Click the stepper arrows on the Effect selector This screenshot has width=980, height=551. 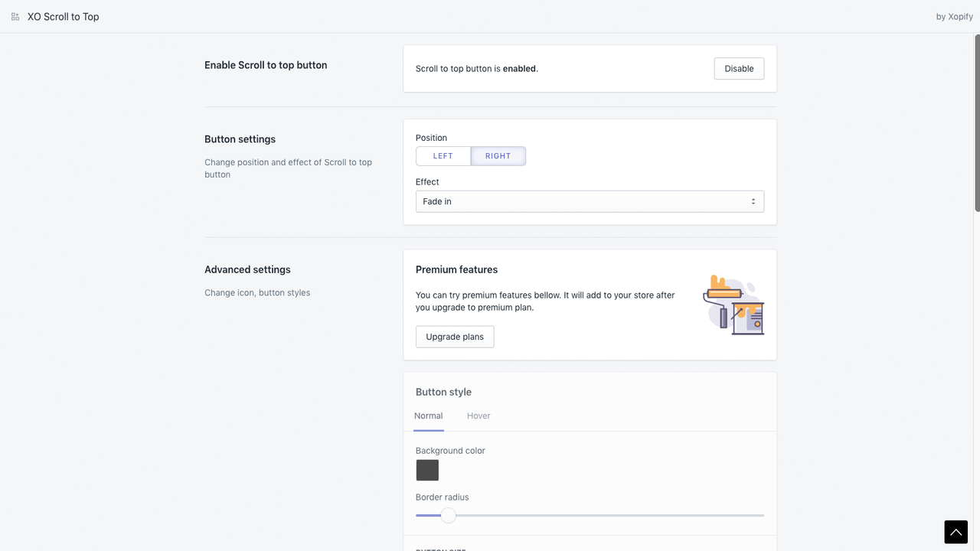click(x=753, y=201)
